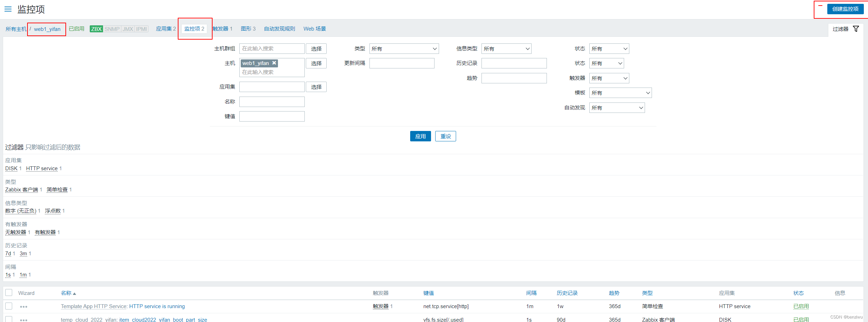This screenshot has width=868, height=322.
Task: Focus the 应用集 input field
Action: [x=272, y=87]
